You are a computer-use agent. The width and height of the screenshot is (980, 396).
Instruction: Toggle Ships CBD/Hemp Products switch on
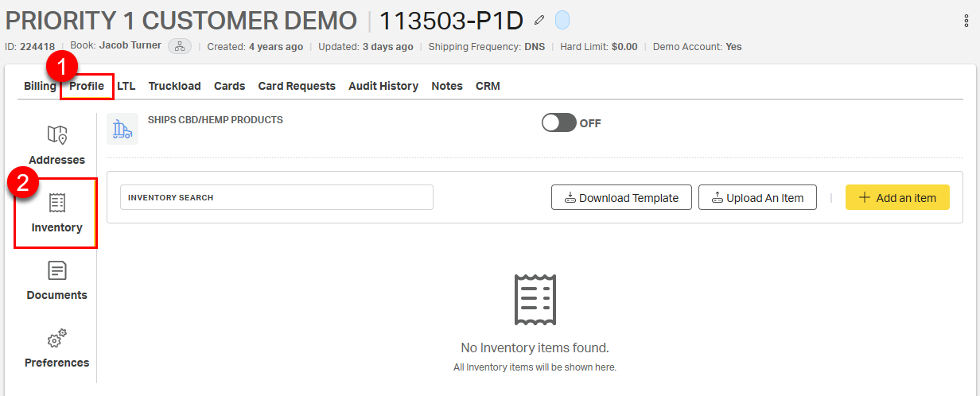tap(558, 123)
